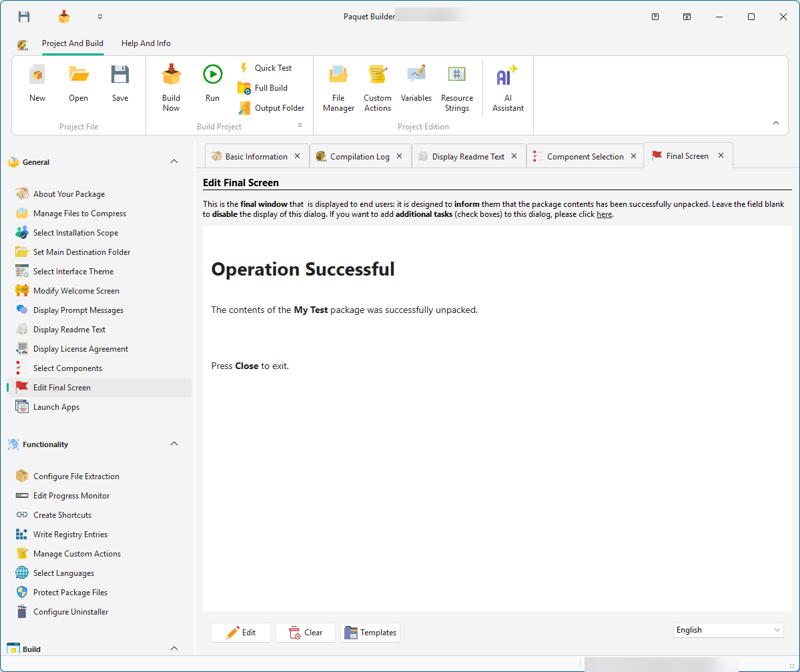The height and width of the screenshot is (672, 800).
Task: Open Resource Strings editor
Action: (457, 75)
